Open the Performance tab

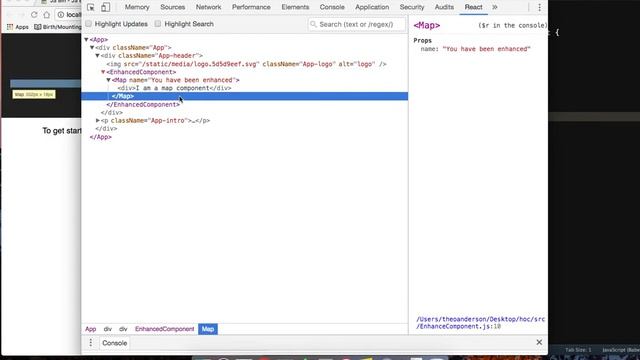pos(251,7)
